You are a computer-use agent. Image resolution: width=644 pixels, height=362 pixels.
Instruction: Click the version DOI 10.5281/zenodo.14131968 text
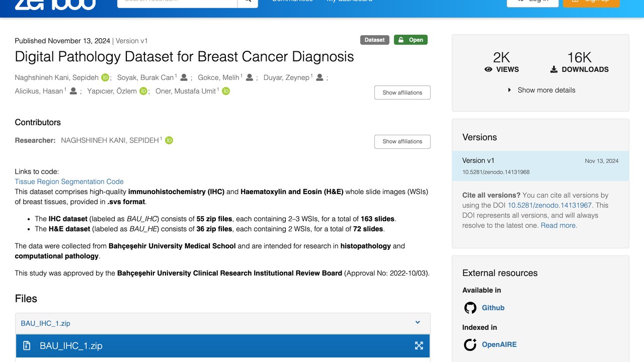click(496, 172)
